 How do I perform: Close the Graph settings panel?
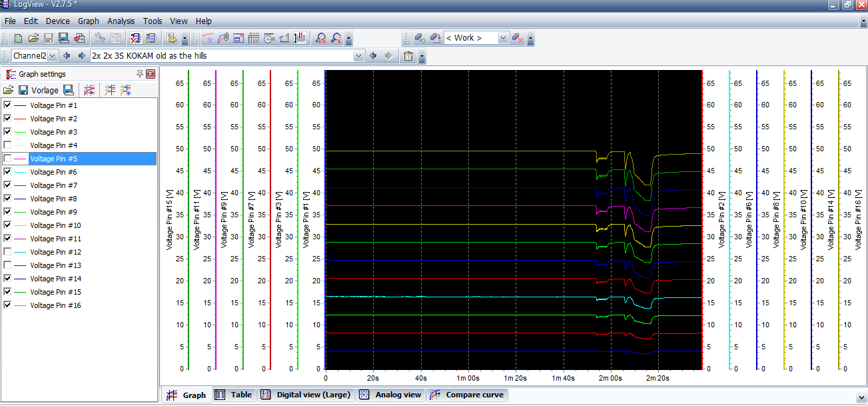tap(151, 74)
